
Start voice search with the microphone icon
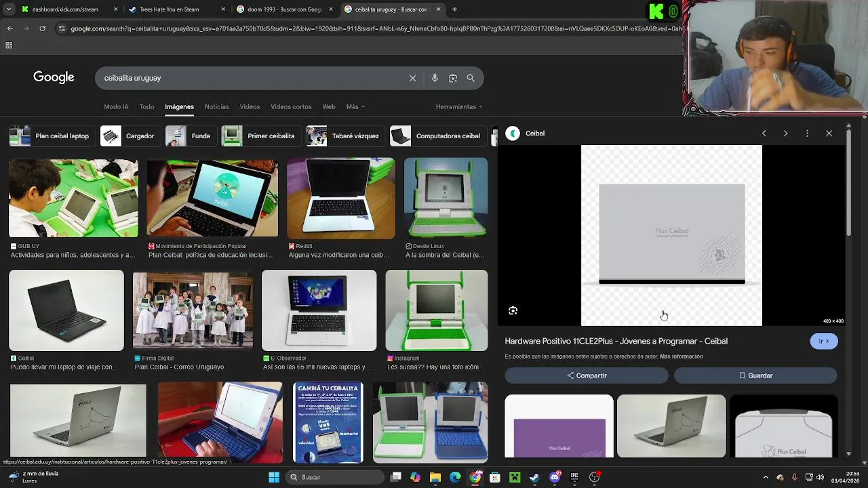(x=435, y=78)
